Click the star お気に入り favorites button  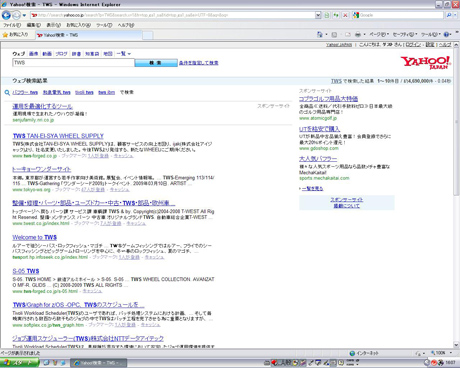click(15, 35)
